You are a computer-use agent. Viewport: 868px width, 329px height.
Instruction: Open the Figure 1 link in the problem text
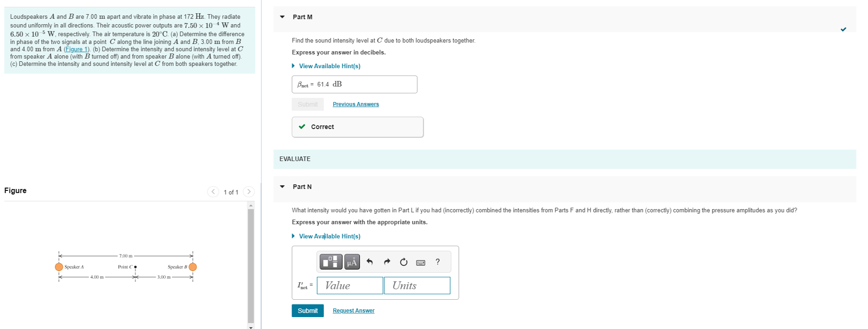76,49
